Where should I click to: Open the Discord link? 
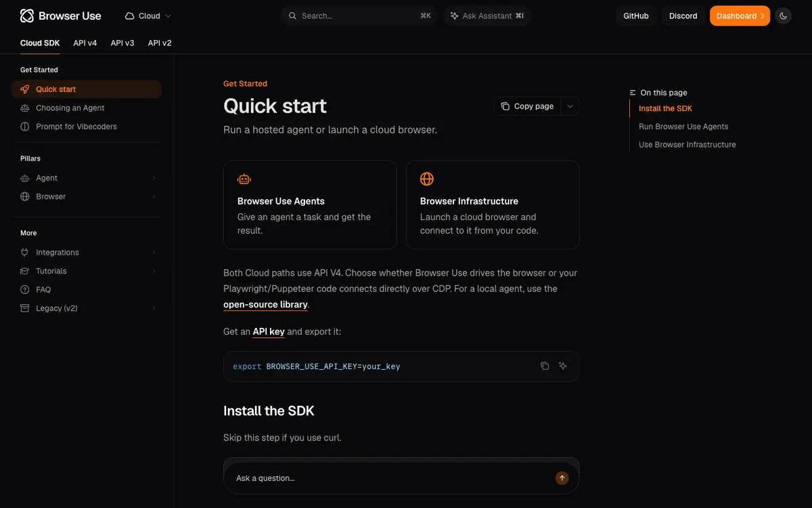683,16
